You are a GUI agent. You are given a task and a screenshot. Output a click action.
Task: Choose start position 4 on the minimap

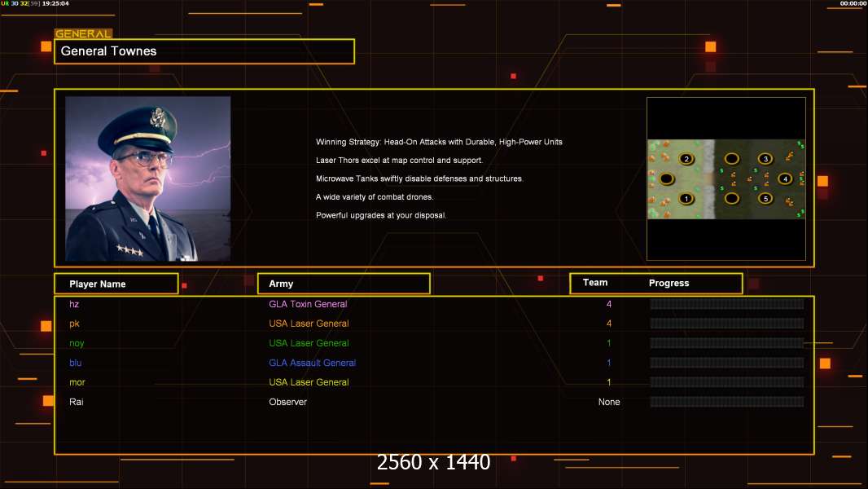click(x=784, y=178)
